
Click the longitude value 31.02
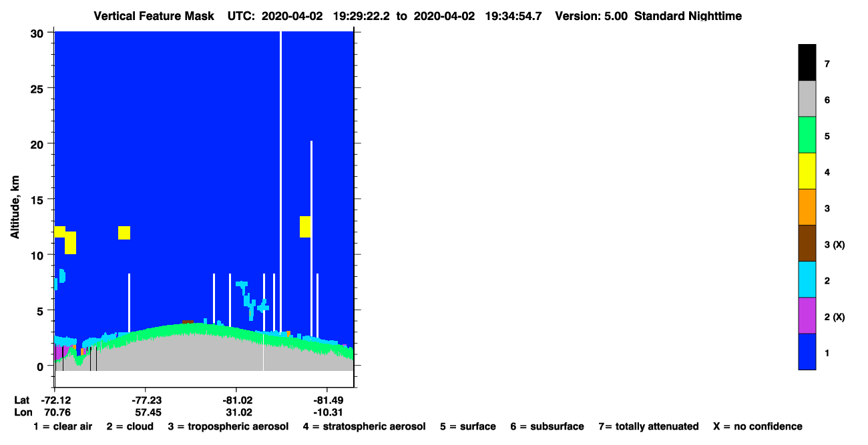coord(239,412)
